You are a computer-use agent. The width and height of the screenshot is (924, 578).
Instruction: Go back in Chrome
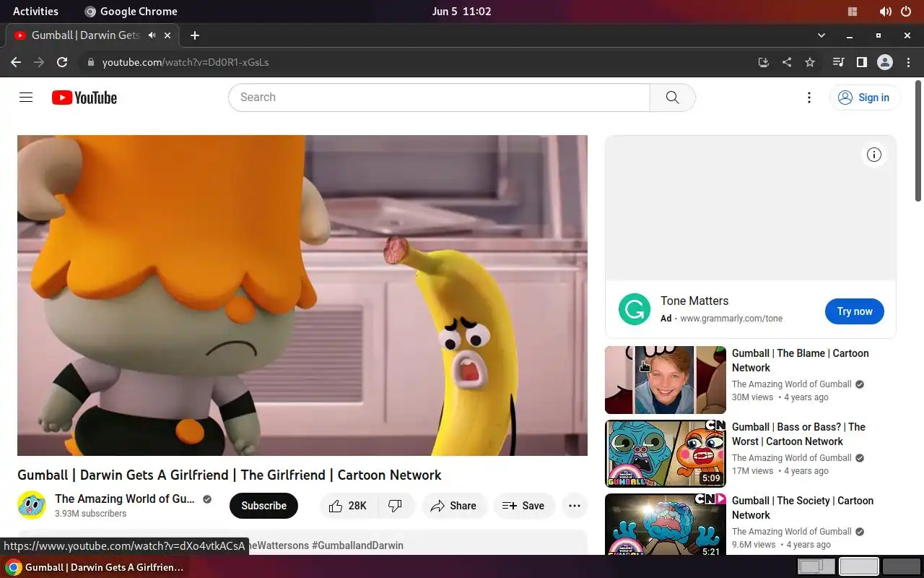tap(16, 62)
